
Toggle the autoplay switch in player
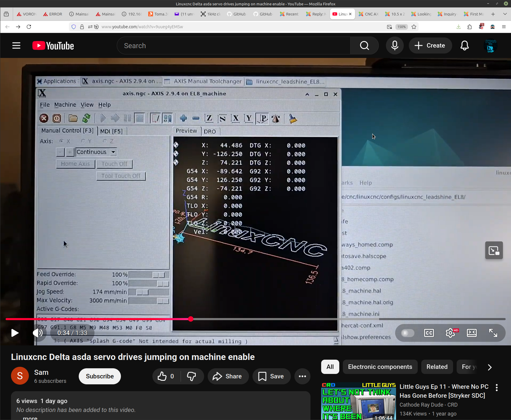tap(407, 333)
